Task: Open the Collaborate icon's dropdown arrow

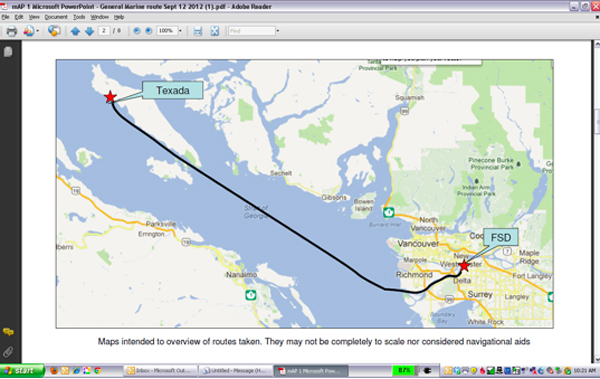Action: [38, 31]
